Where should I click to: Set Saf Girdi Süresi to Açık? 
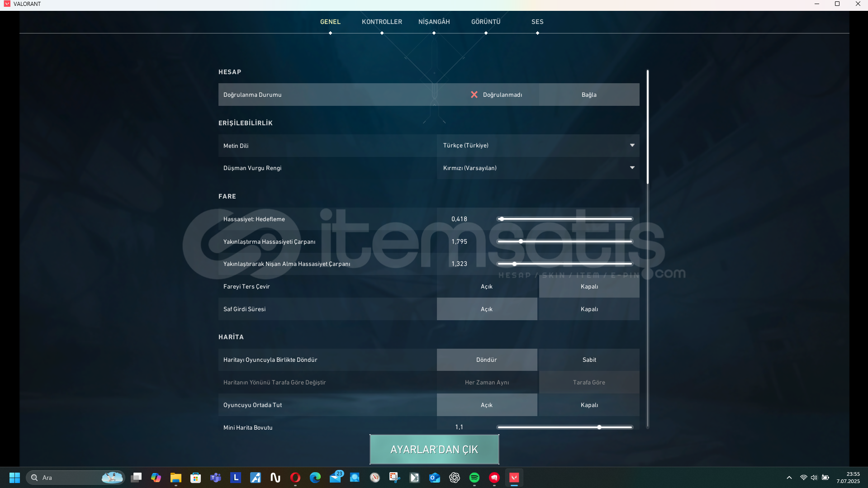pos(487,309)
